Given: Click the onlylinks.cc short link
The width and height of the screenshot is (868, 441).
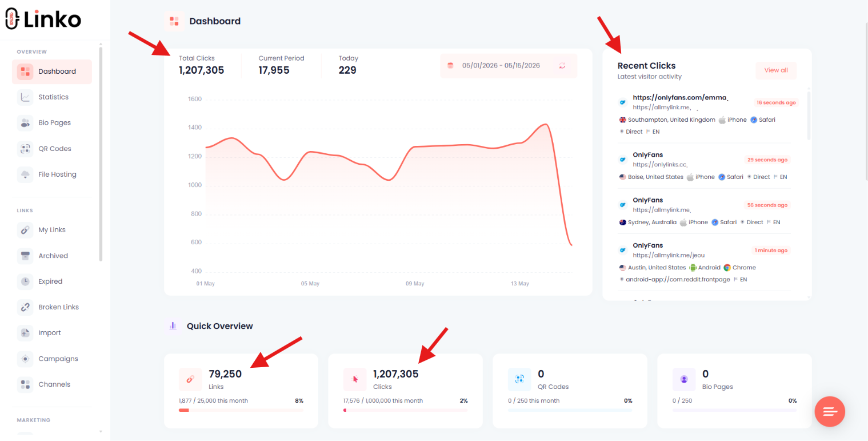Looking at the screenshot, I should pyautogui.click(x=660, y=165).
